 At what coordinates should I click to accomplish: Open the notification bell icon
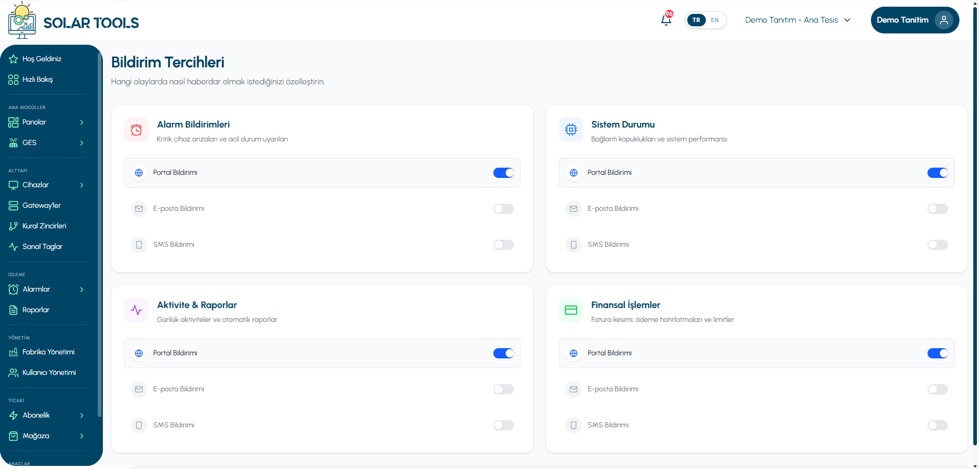click(x=666, y=20)
